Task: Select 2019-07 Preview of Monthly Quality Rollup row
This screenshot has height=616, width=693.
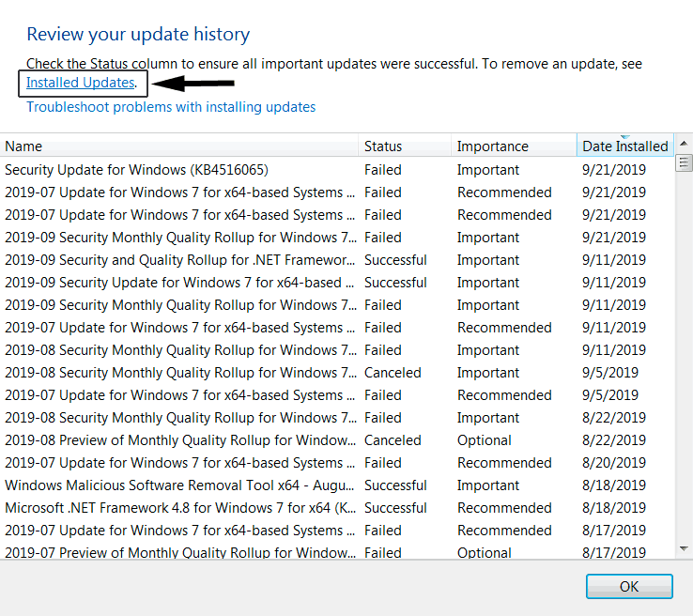Action: pyautogui.click(x=337, y=552)
